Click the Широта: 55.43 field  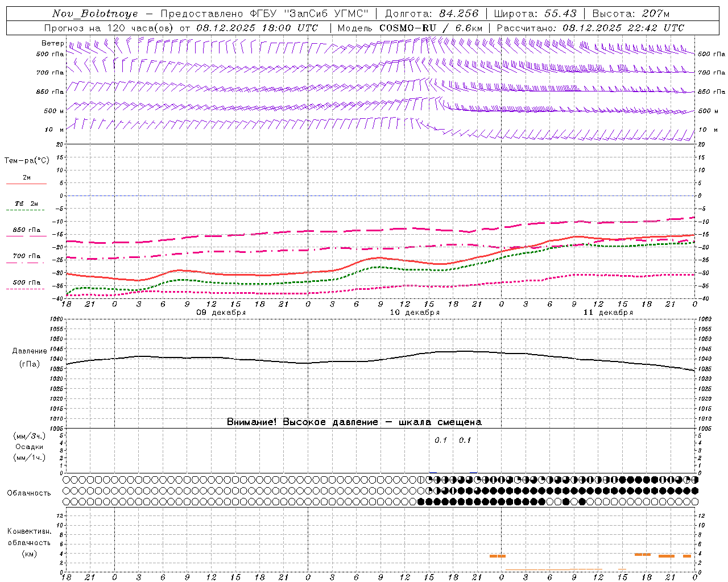point(535,14)
